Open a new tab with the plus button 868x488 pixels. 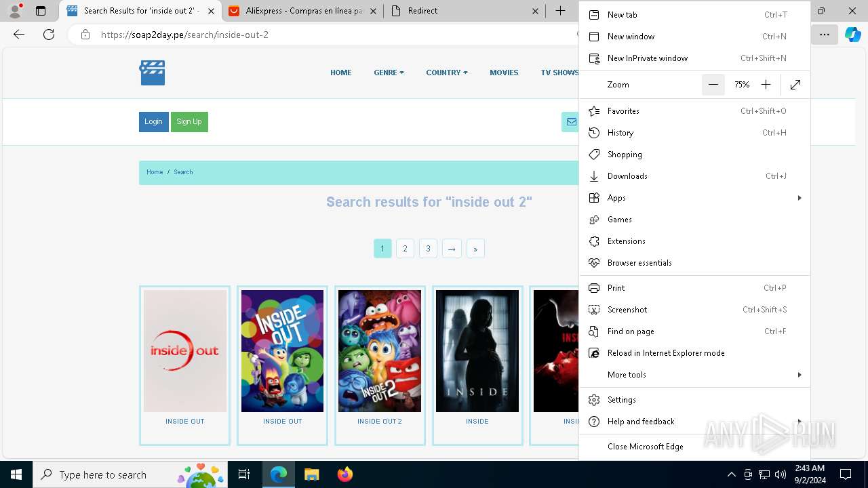(560, 11)
